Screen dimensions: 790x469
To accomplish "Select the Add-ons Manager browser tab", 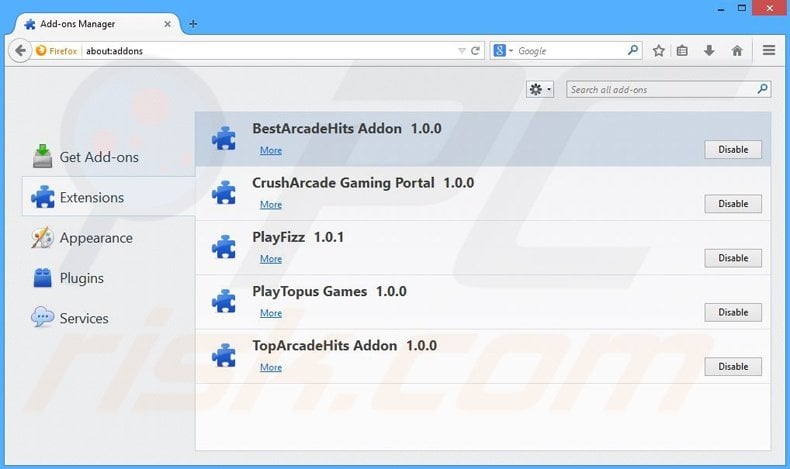I will click(x=97, y=24).
